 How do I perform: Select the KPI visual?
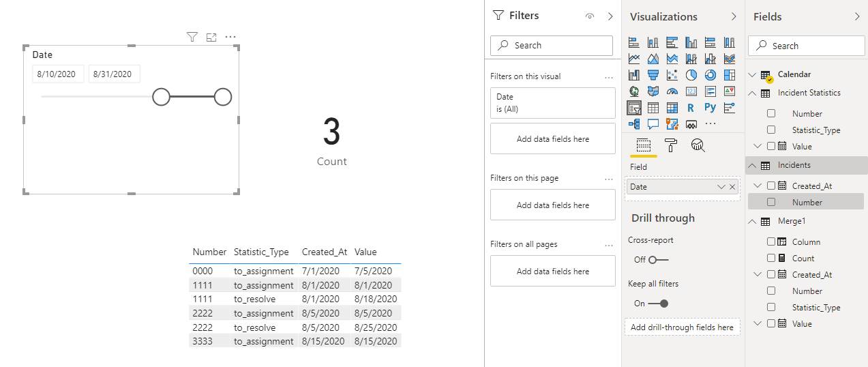pyautogui.click(x=730, y=91)
